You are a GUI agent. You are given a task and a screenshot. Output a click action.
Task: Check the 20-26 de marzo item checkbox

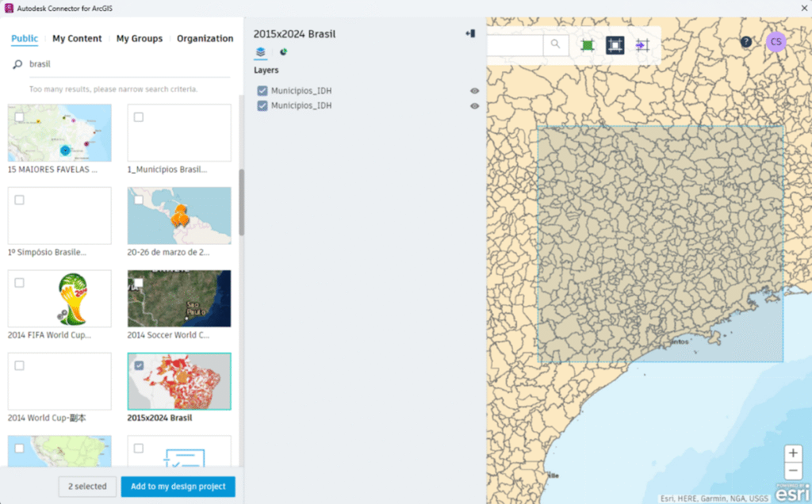[138, 200]
